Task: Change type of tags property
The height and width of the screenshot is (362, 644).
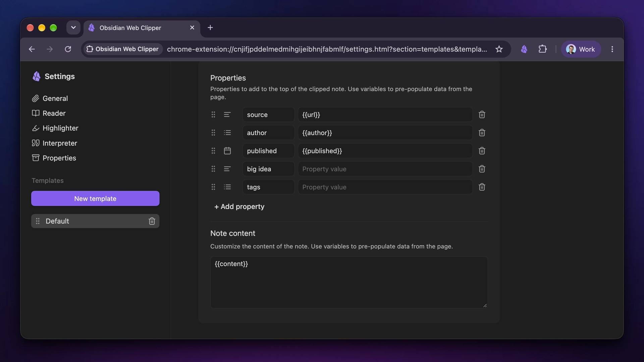Action: click(x=227, y=187)
